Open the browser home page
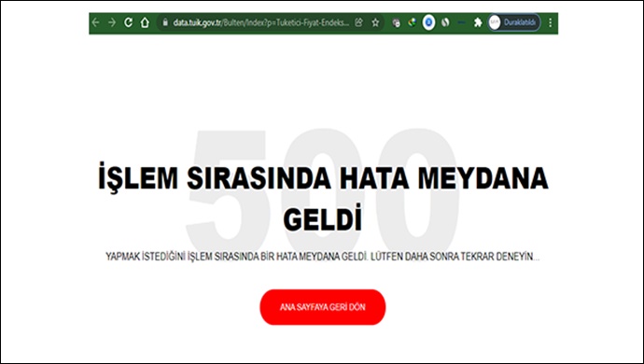This screenshot has width=644, height=364. click(145, 22)
